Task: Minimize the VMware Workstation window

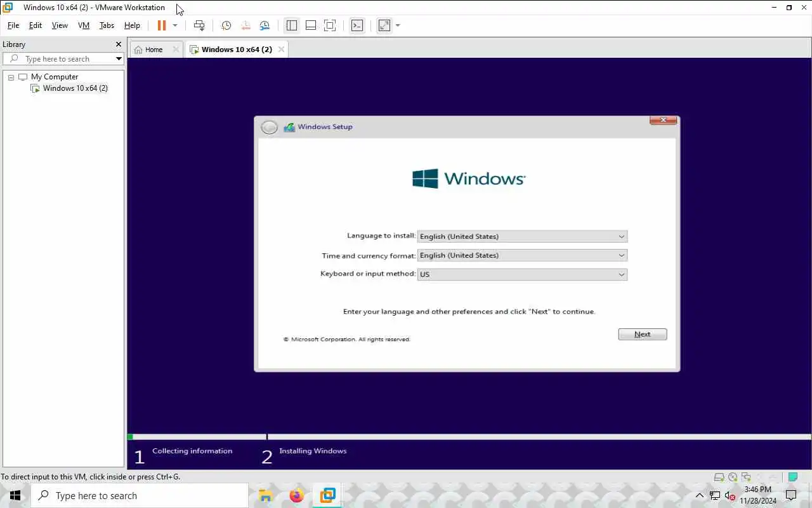Action: 774,8
